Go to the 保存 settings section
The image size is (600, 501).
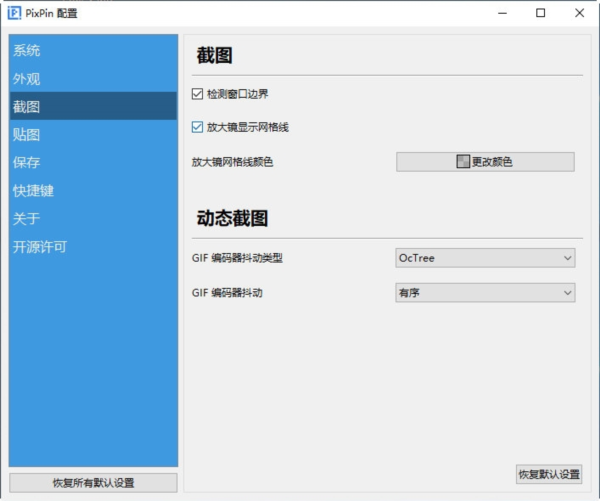tap(93, 162)
